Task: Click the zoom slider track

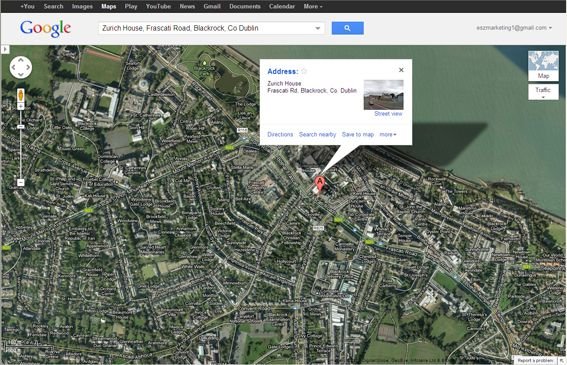Action: tap(21, 145)
